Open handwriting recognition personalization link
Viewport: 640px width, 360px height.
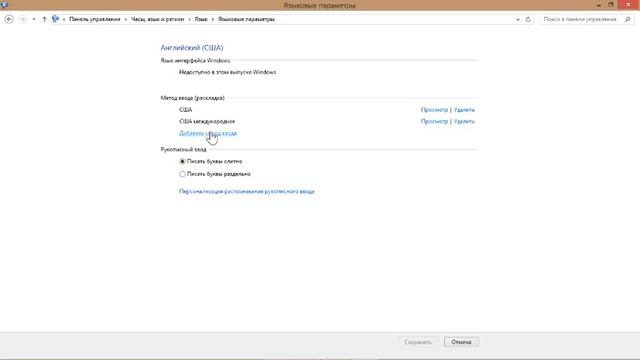pos(247,191)
